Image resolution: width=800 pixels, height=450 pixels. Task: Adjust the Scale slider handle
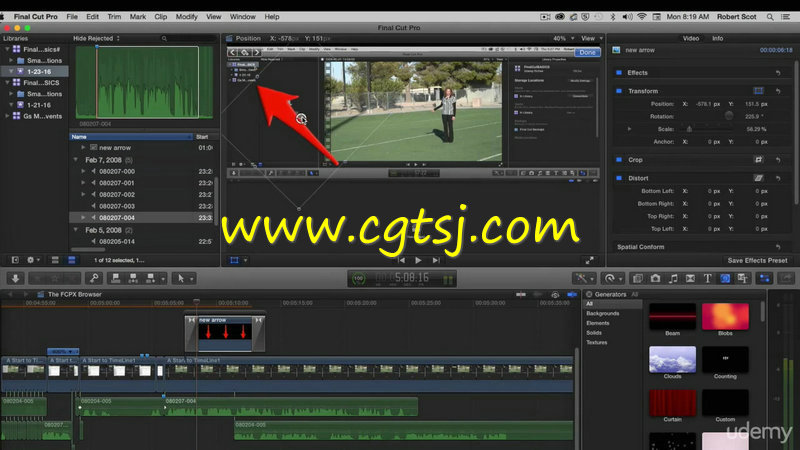[x=689, y=129]
